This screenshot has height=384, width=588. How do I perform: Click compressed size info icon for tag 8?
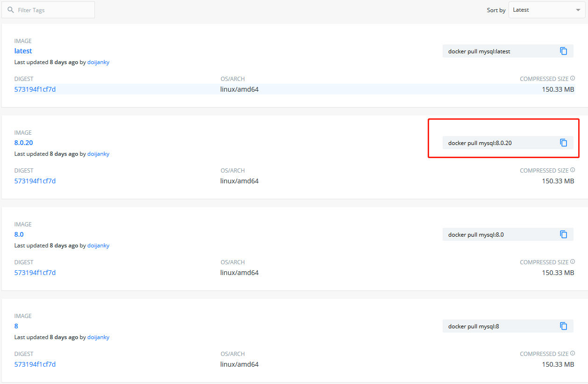[x=573, y=354]
